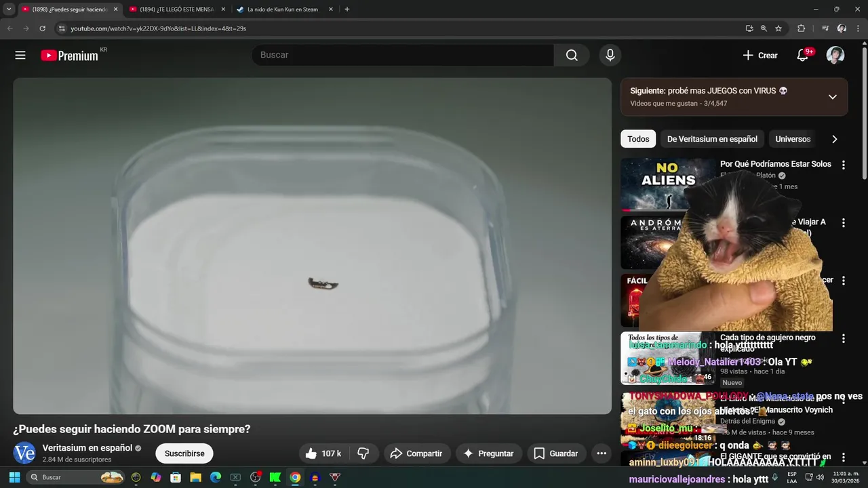Viewport: 868px width, 488px height.
Task: Open the tab search dropdown arrow
Action: [9, 9]
